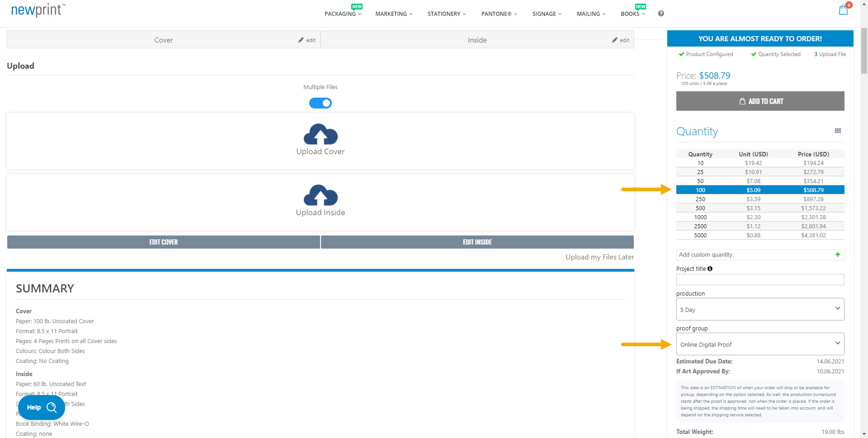Click the Estimated Due Date 14.06.2021

830,361
